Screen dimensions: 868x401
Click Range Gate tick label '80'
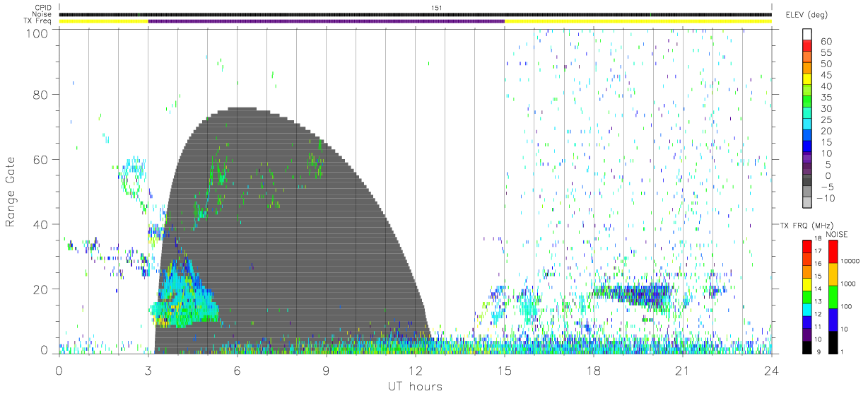tap(40, 95)
